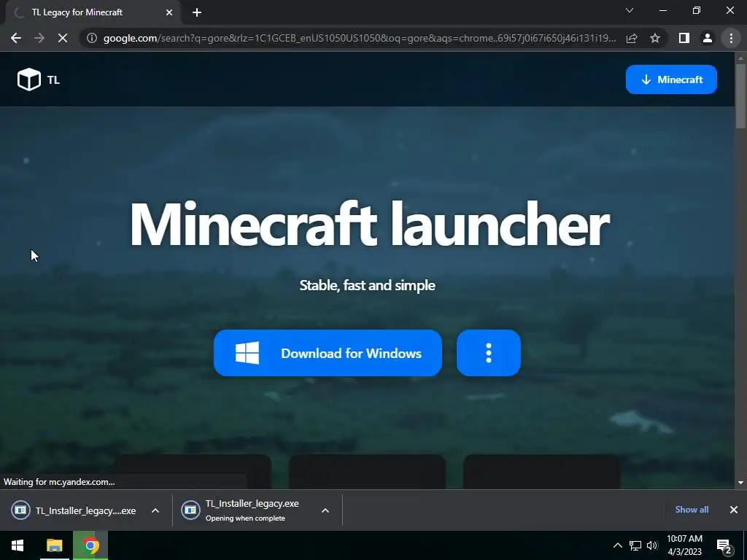Open a new tab
This screenshot has width=747, height=560.
[x=197, y=12]
